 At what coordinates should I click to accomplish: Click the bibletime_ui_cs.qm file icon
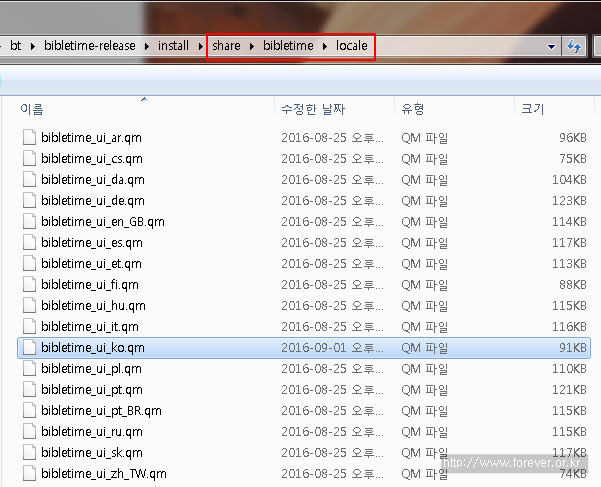[x=30, y=158]
